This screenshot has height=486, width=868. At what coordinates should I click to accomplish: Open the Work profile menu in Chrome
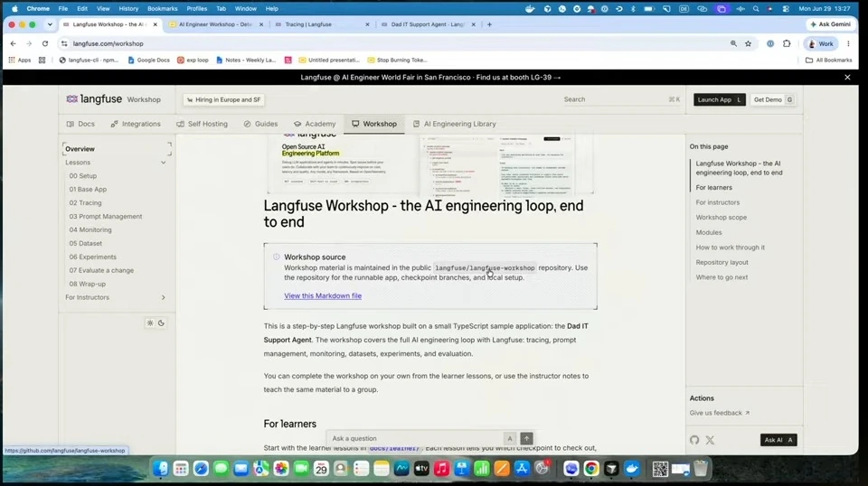click(821, 43)
